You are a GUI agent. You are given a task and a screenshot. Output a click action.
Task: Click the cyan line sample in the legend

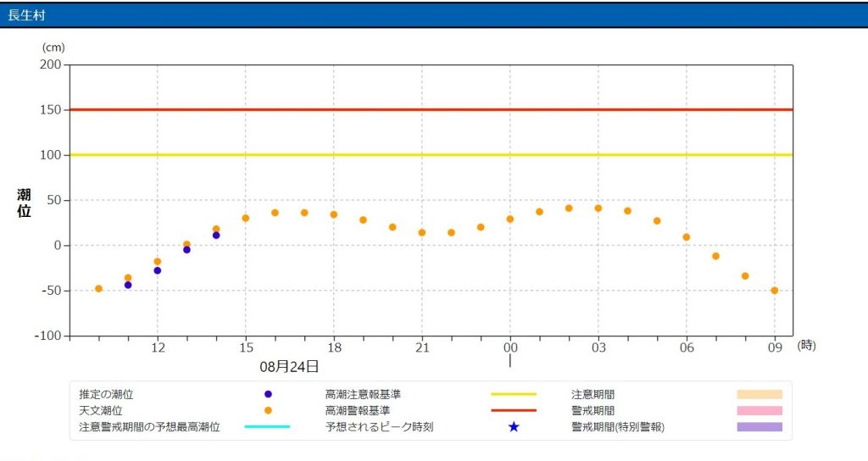[x=267, y=427]
